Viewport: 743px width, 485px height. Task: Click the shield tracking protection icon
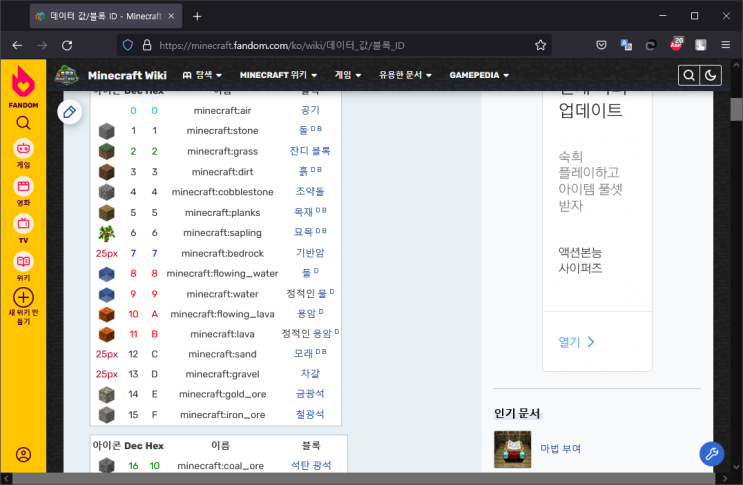pyautogui.click(x=127, y=45)
